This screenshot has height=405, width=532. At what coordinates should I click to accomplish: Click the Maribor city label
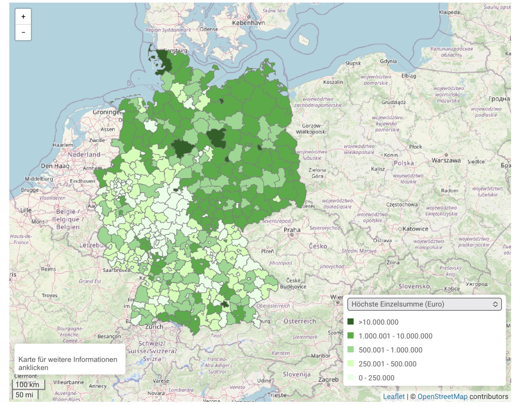(320, 356)
